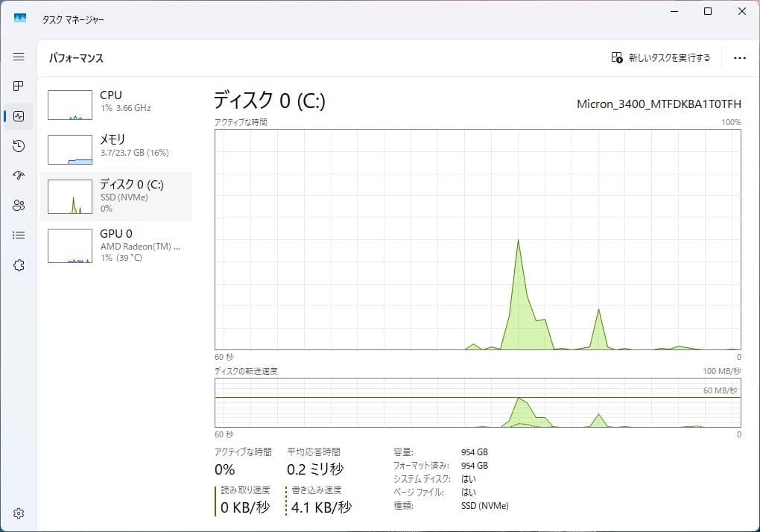Screen dimensions: 760x532
Task: Click the CPU mini graph thumbnail
Action: [70, 104]
